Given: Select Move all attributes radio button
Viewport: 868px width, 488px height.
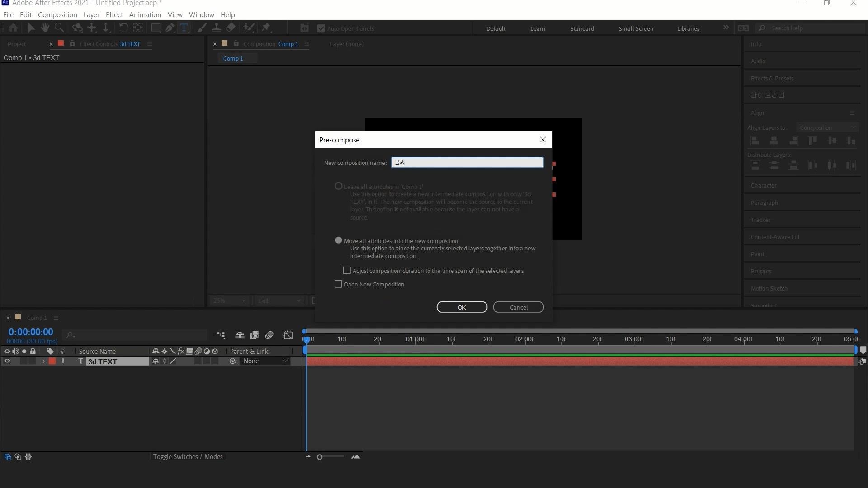Looking at the screenshot, I should tap(339, 240).
